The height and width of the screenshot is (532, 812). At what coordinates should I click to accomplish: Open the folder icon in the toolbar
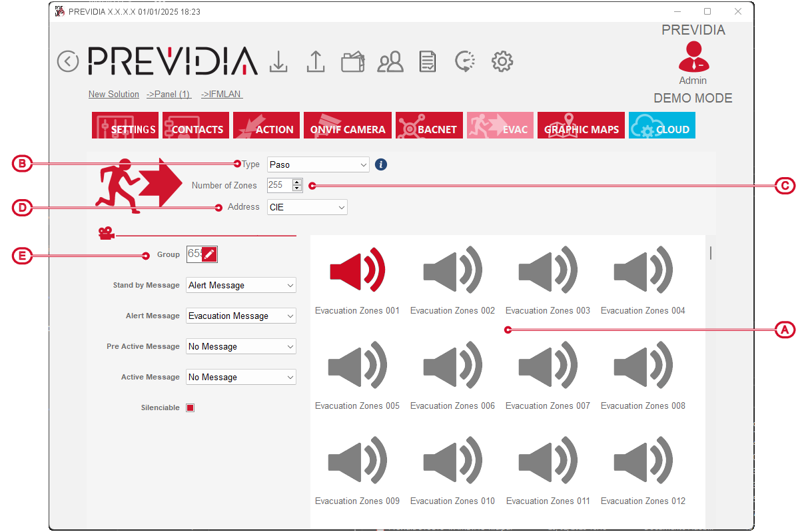pos(353,61)
